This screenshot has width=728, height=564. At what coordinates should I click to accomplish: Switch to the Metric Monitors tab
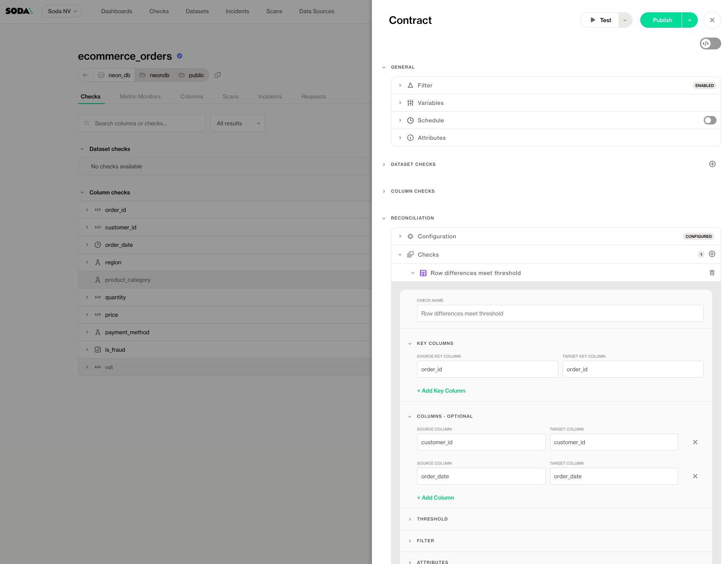point(140,96)
